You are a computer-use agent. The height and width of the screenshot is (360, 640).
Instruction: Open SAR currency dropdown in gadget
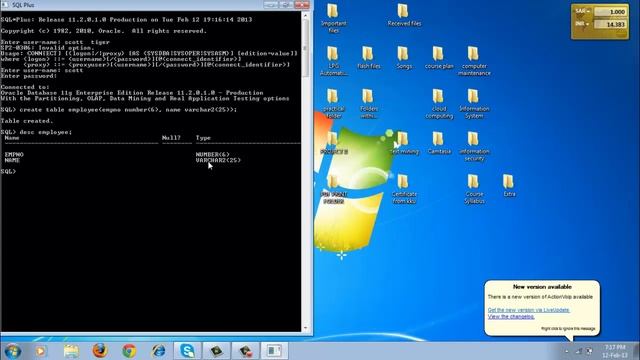[x=583, y=12]
